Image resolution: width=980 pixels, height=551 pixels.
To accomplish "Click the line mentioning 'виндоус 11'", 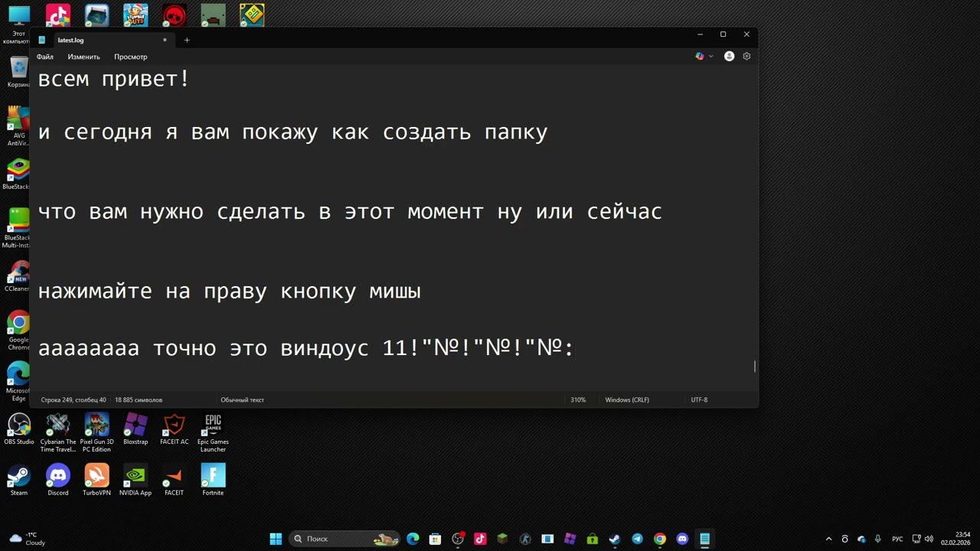I will click(x=305, y=348).
